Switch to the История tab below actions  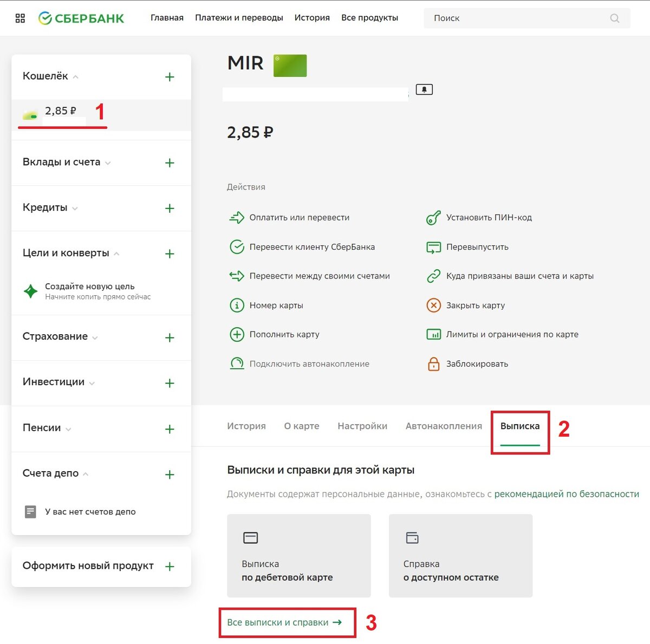[246, 426]
